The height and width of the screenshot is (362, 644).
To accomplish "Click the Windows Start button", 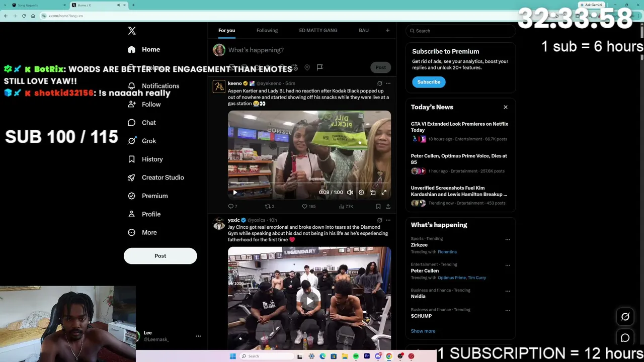I will [x=232, y=356].
